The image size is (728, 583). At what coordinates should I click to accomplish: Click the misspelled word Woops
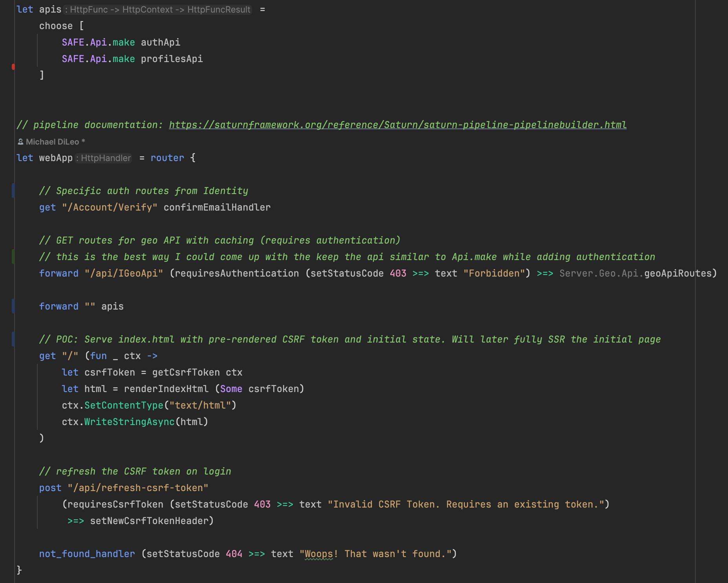pyautogui.click(x=319, y=554)
